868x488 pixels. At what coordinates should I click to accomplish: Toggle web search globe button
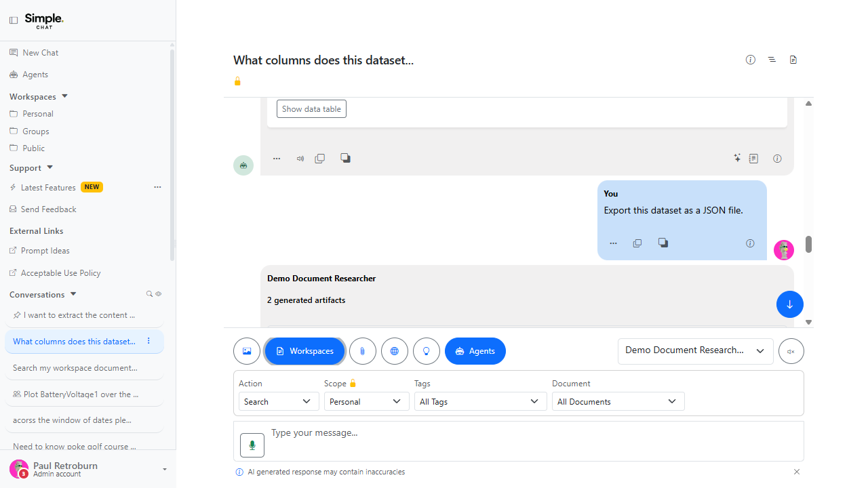pos(395,351)
